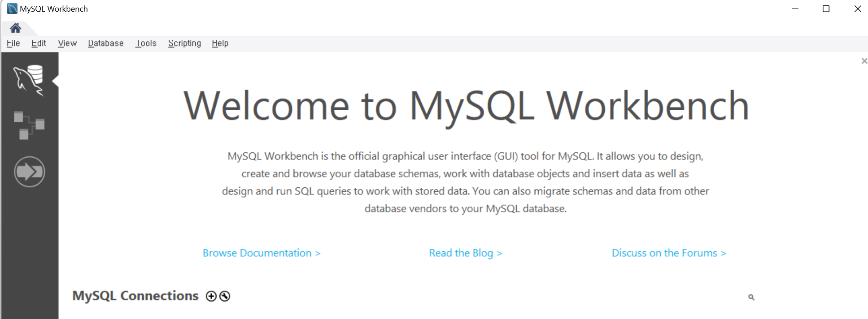Select the data modeling sidebar icon
Viewport: 868px width, 319px height.
tap(29, 125)
